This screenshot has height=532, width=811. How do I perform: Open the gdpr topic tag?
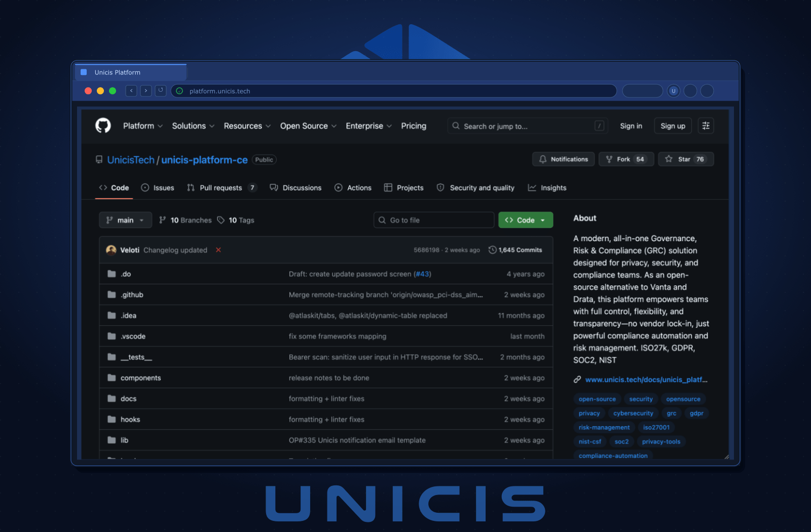[696, 413]
